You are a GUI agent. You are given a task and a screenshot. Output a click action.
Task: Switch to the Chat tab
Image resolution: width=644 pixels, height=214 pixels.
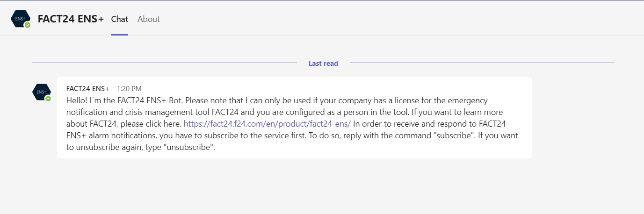coord(119,19)
